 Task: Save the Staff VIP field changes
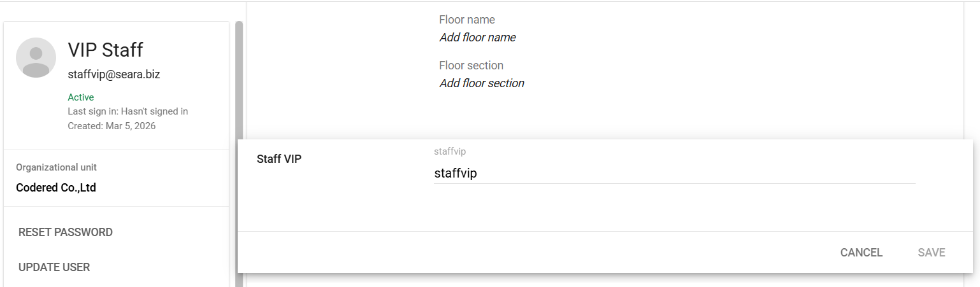pos(931,253)
